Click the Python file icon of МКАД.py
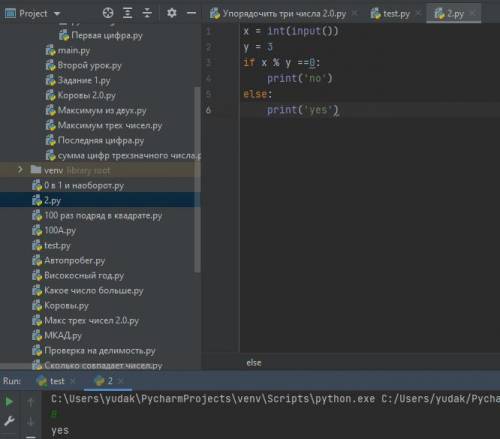 coord(37,336)
